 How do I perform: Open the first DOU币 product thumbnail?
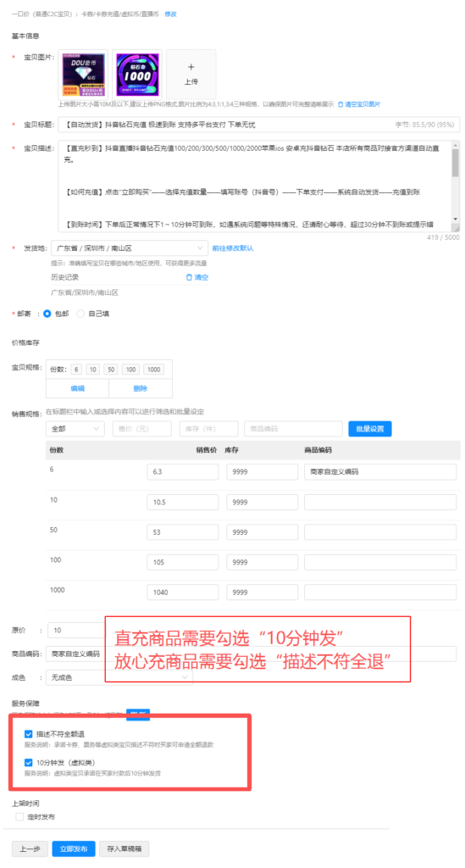(x=84, y=75)
